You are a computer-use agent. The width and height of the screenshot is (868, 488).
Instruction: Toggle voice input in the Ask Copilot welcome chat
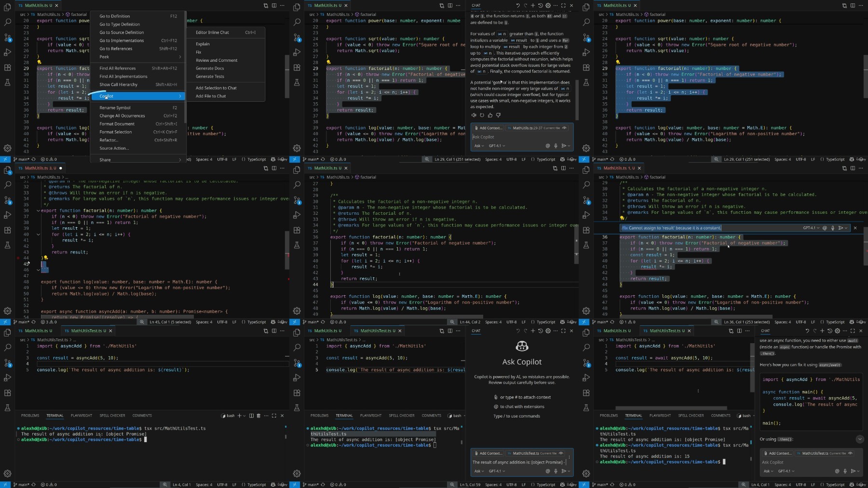point(556,471)
